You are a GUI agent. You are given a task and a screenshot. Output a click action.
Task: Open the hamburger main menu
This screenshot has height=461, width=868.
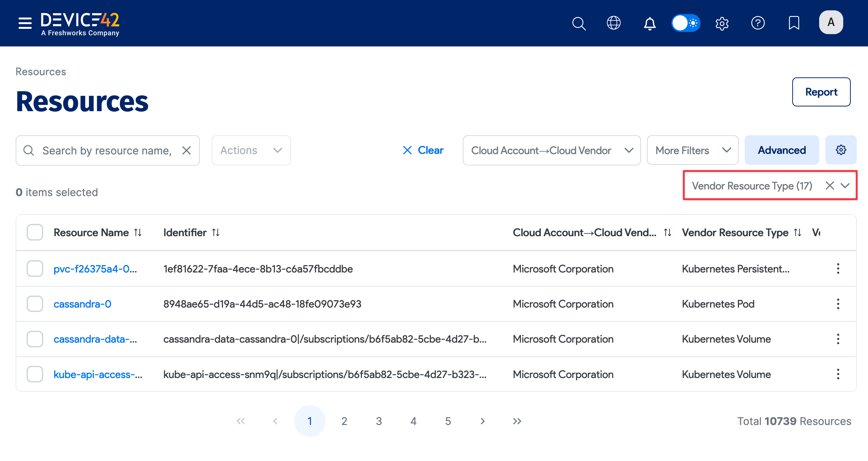click(25, 23)
